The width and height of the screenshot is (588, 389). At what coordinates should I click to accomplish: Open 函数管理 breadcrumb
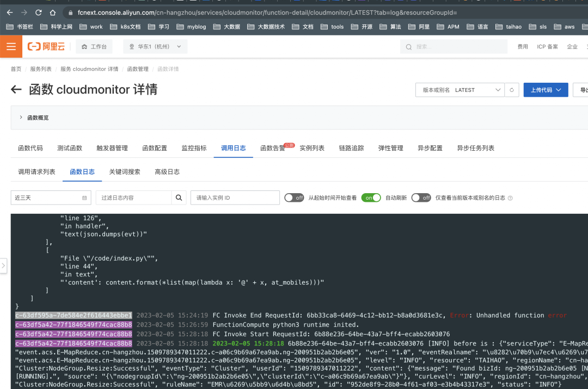point(138,69)
